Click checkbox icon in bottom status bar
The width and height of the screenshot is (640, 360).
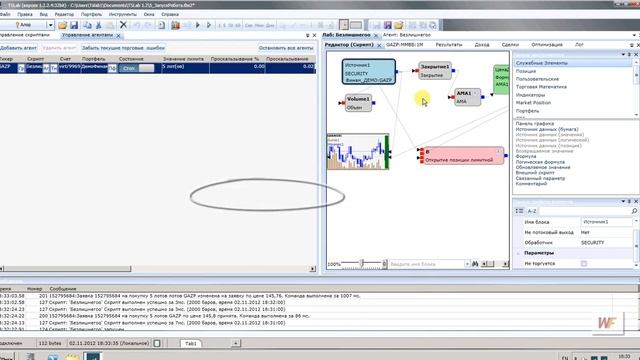click(x=157, y=343)
